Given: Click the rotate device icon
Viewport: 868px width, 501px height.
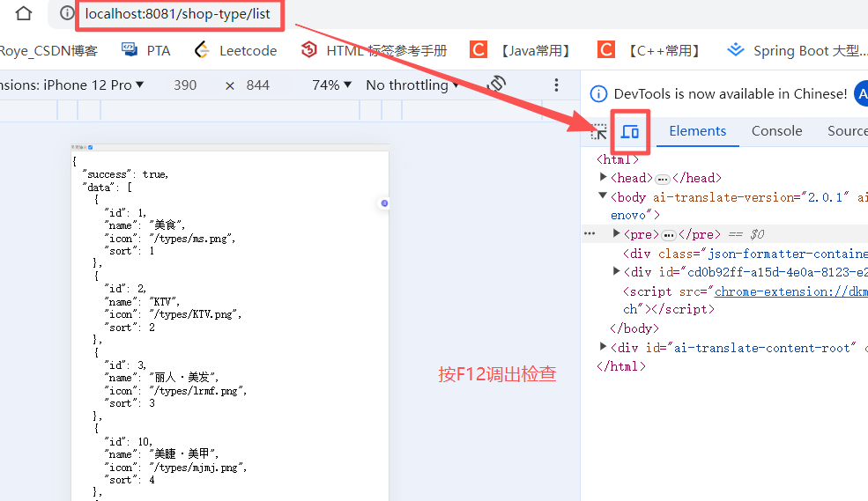Looking at the screenshot, I should (496, 84).
